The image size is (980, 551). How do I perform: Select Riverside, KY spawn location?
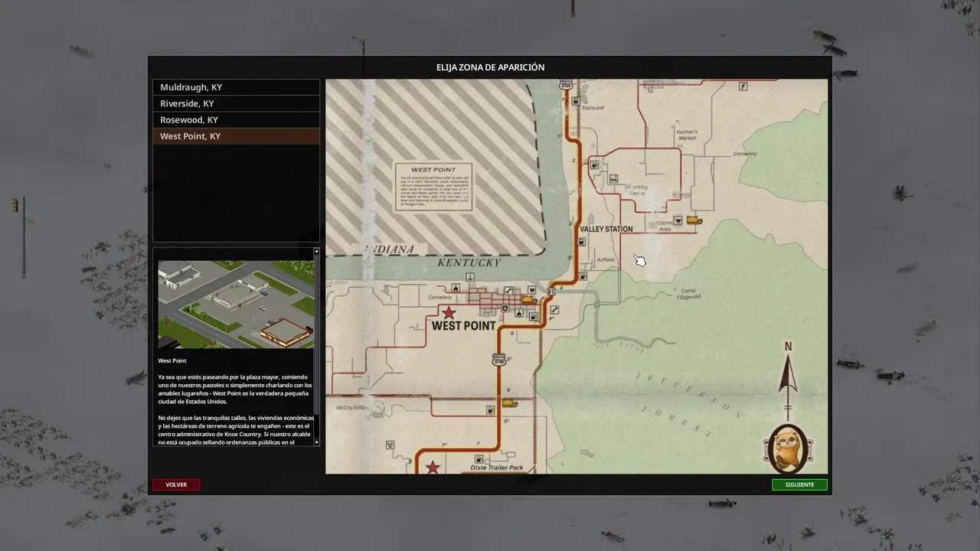[236, 103]
